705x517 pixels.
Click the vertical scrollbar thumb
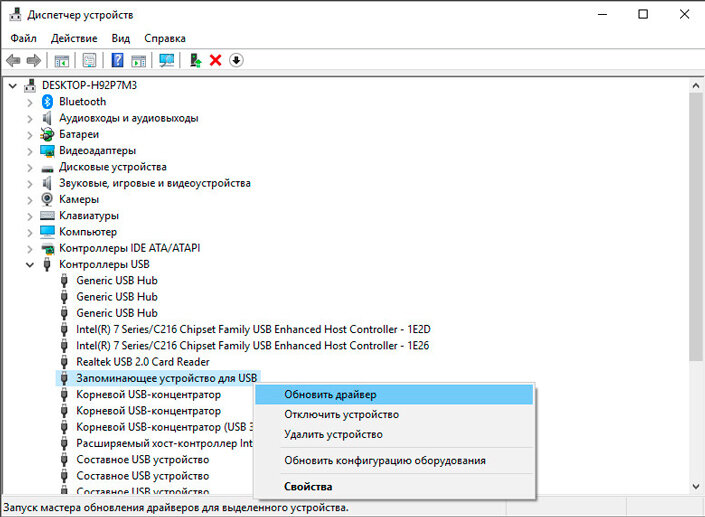click(696, 226)
